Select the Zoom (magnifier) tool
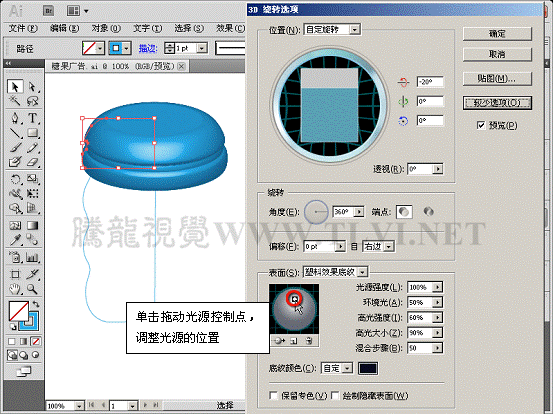The image size is (553, 414). pos(32,289)
